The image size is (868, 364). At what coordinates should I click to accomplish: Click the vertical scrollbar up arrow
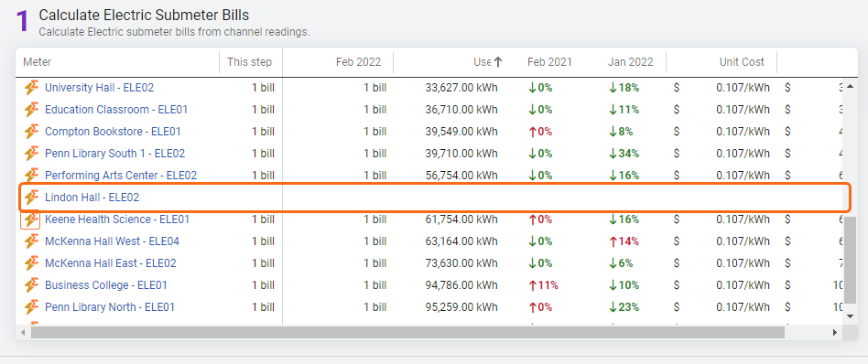click(x=851, y=87)
